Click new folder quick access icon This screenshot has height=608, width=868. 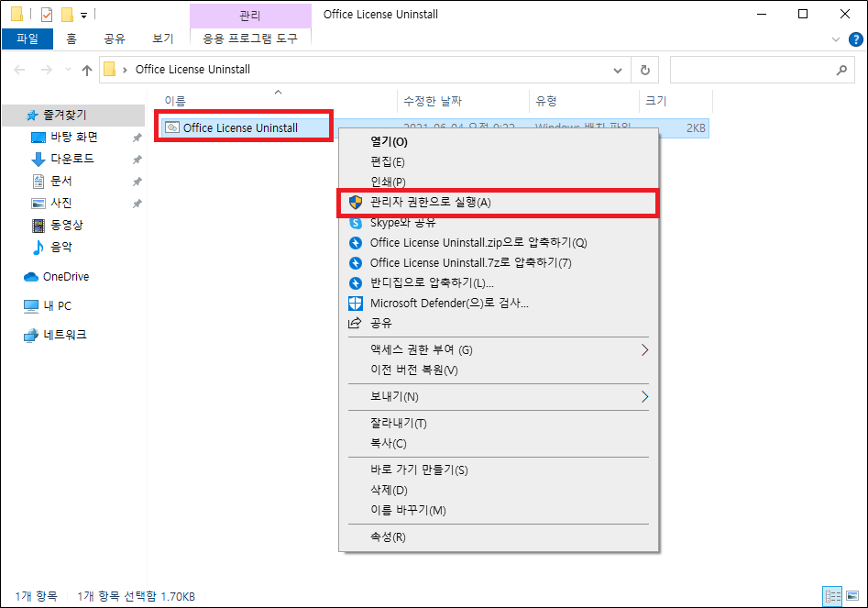(67, 15)
